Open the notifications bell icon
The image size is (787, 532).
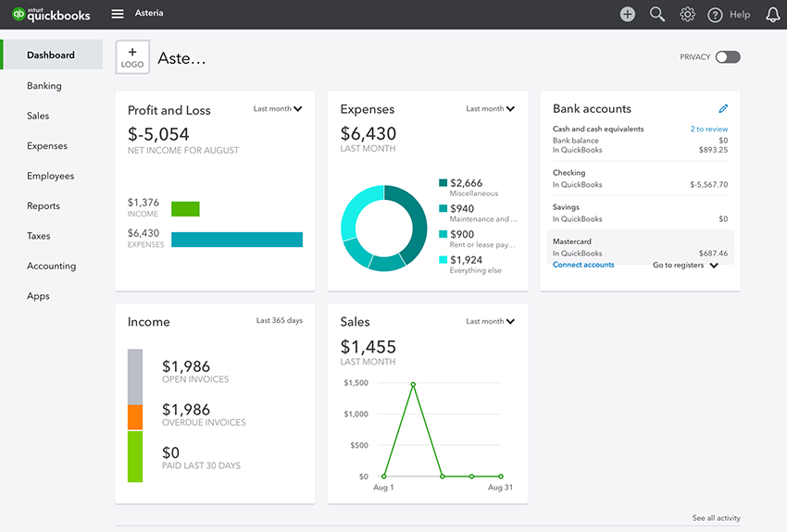[773, 15]
